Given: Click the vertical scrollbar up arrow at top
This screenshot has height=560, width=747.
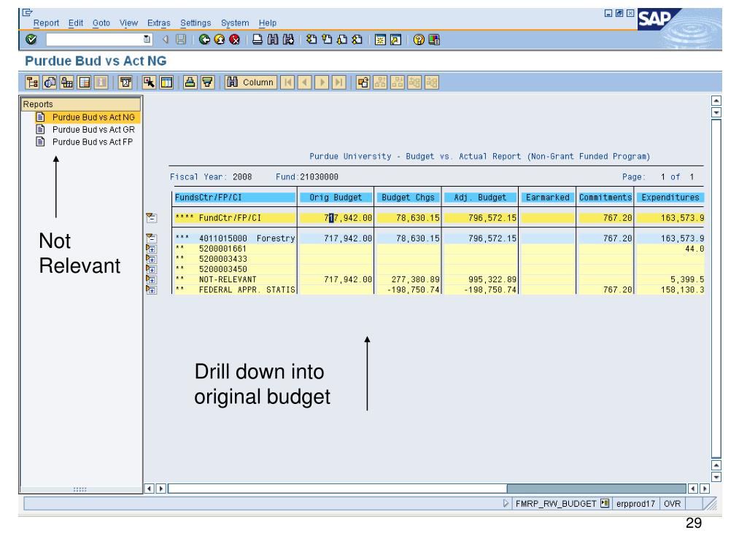Looking at the screenshot, I should pyautogui.click(x=716, y=101).
